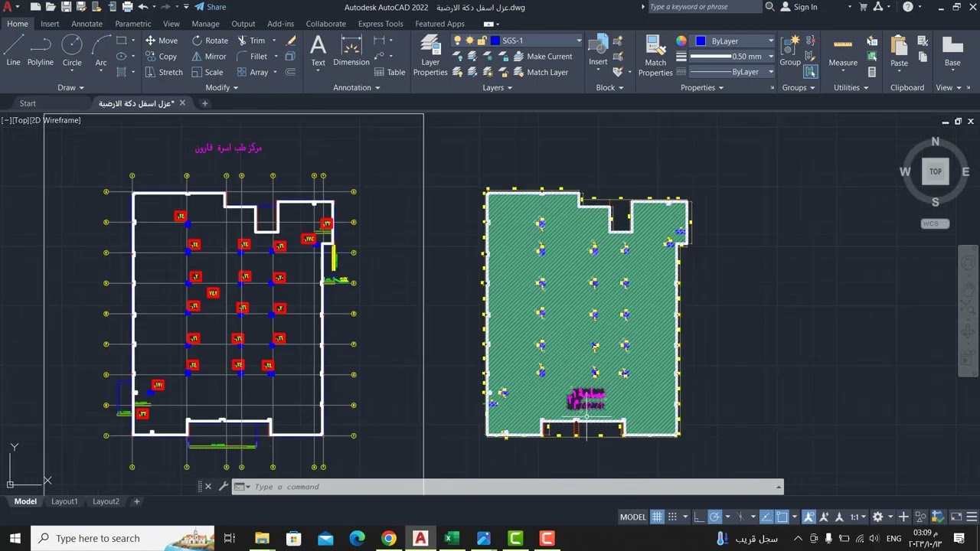Toggle 2D object snap
Screen dimensions: 980x551
click(782, 517)
